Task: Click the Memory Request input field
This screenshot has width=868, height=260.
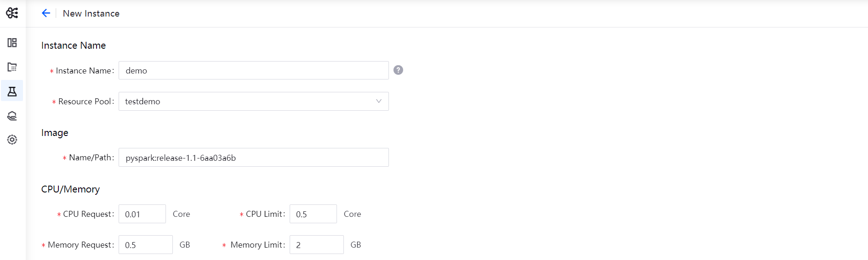Action: point(145,245)
